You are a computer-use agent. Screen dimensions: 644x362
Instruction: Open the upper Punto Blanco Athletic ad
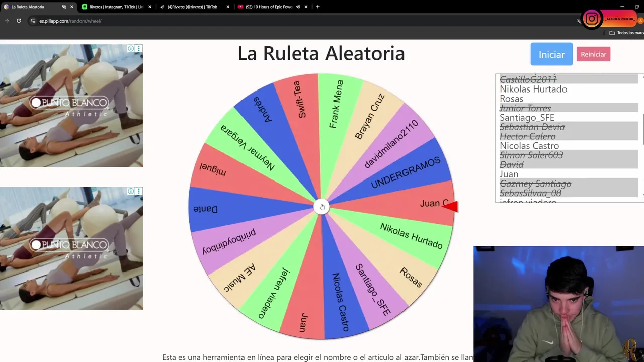coord(71,106)
